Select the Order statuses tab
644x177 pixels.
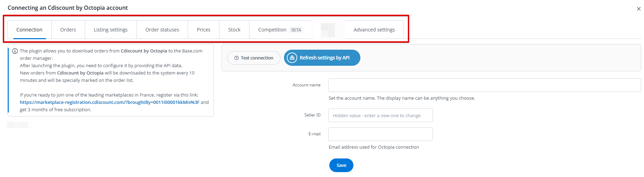[x=162, y=30]
